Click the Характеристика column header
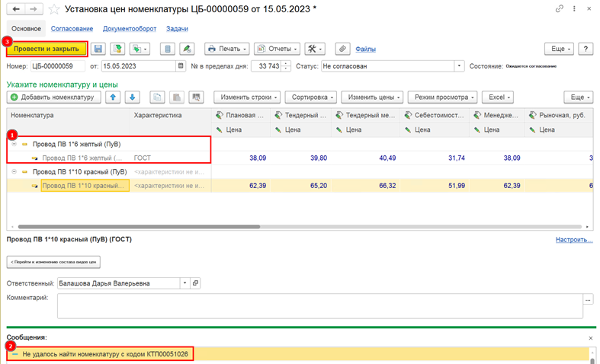Image resolution: width=600 pixels, height=364 pixels. pyautogui.click(x=171, y=115)
